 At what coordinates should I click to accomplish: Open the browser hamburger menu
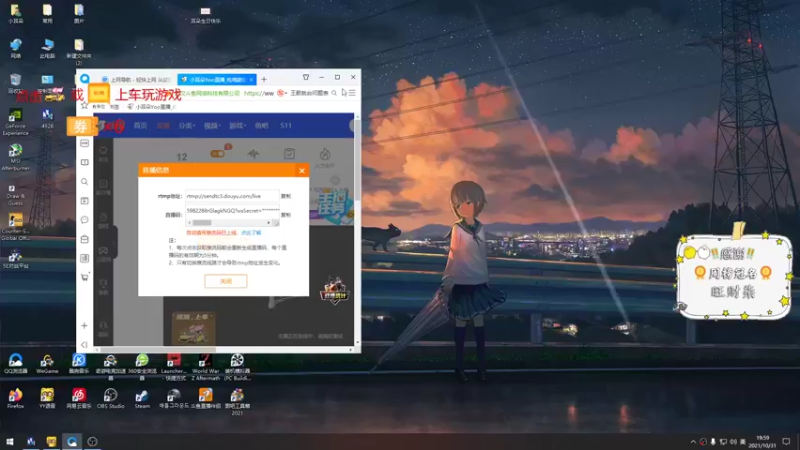[x=352, y=93]
